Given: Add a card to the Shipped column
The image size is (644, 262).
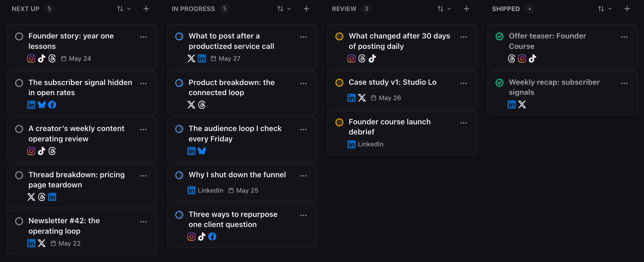Looking at the screenshot, I should click(x=627, y=9).
